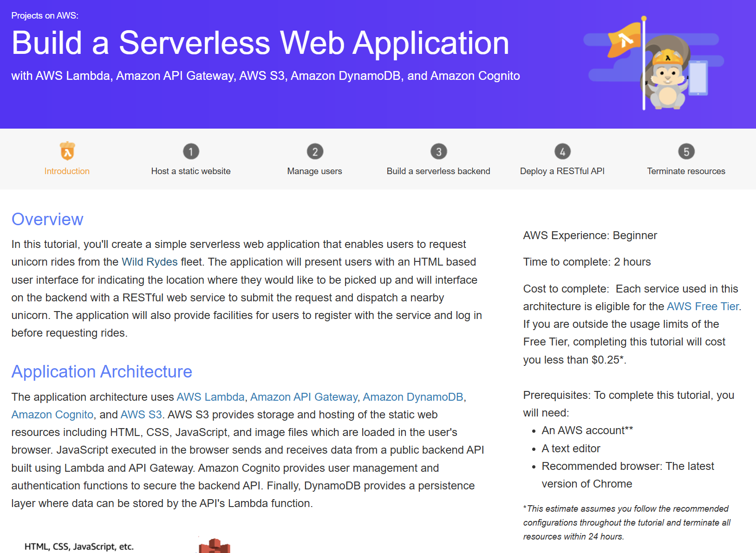Click the Overview heading
The image size is (756, 553).
coord(47,219)
